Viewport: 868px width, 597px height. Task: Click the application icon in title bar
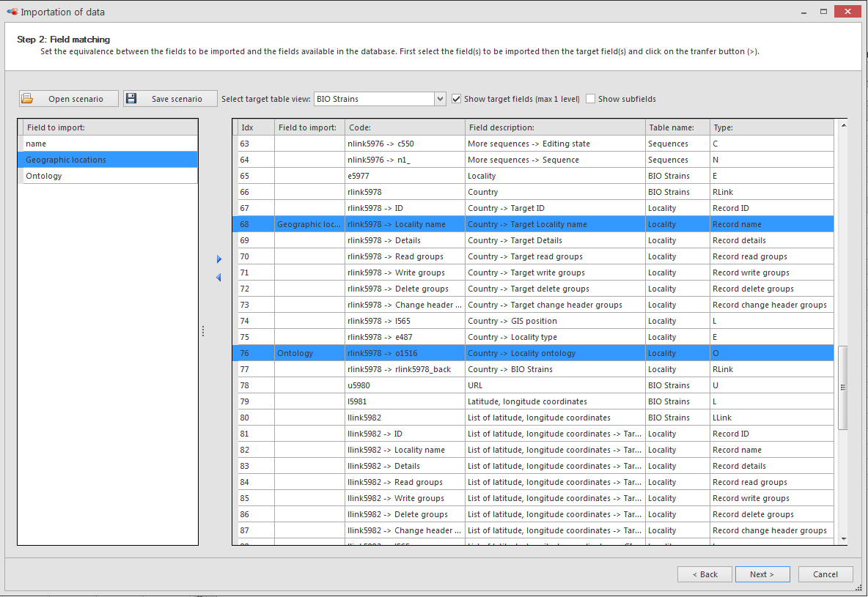[x=12, y=12]
